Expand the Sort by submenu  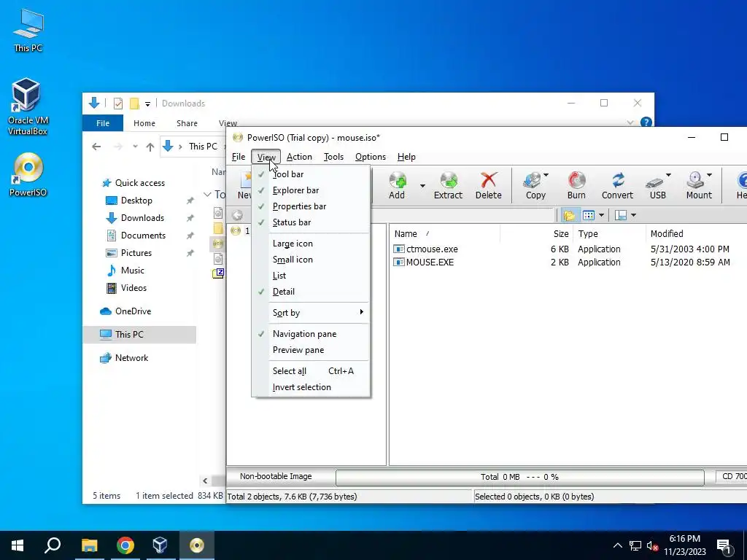(311, 313)
